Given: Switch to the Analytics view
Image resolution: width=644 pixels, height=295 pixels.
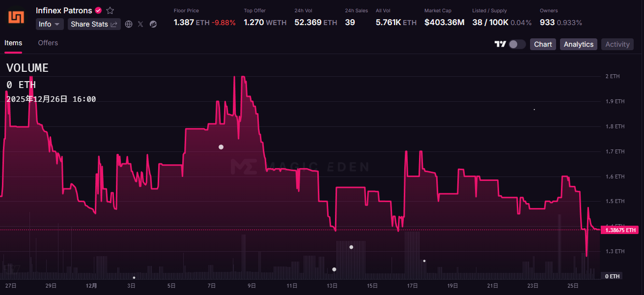Looking at the screenshot, I should [x=578, y=44].
